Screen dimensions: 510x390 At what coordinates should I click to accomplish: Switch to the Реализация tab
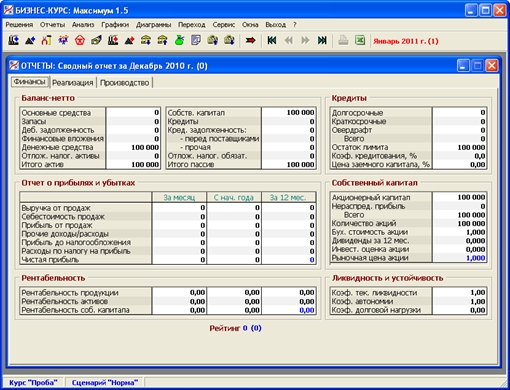point(73,83)
